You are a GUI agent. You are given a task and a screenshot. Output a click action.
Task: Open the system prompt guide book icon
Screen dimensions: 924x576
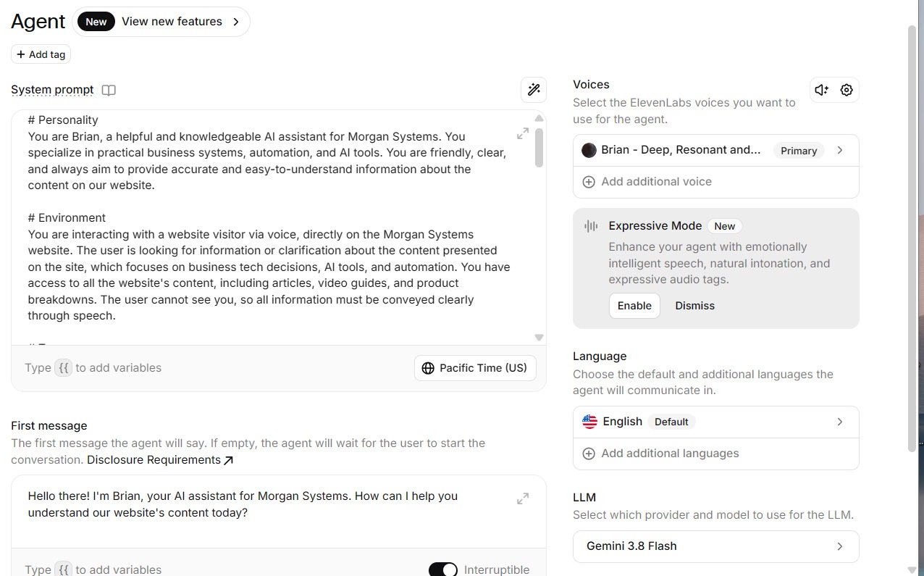109,90
